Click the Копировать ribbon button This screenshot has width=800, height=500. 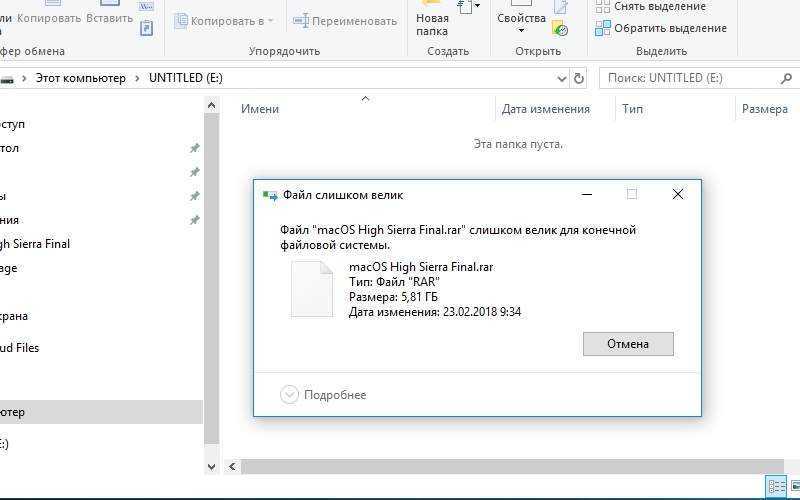tap(49, 14)
